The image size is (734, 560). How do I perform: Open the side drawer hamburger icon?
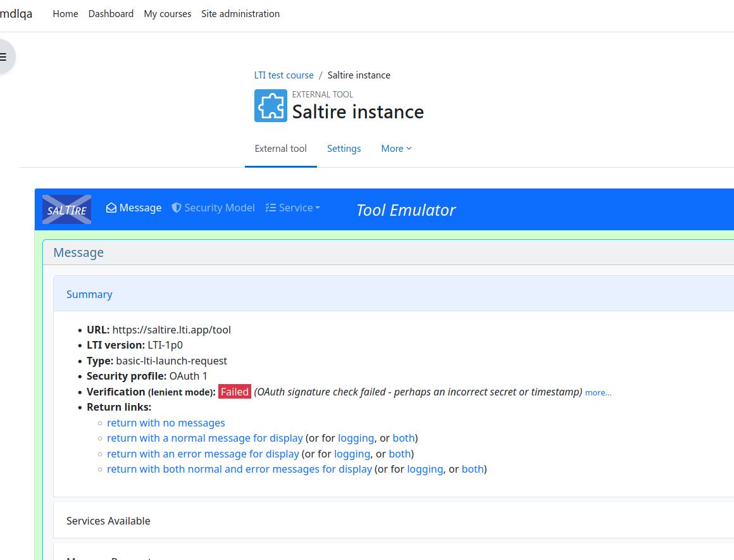(4, 57)
